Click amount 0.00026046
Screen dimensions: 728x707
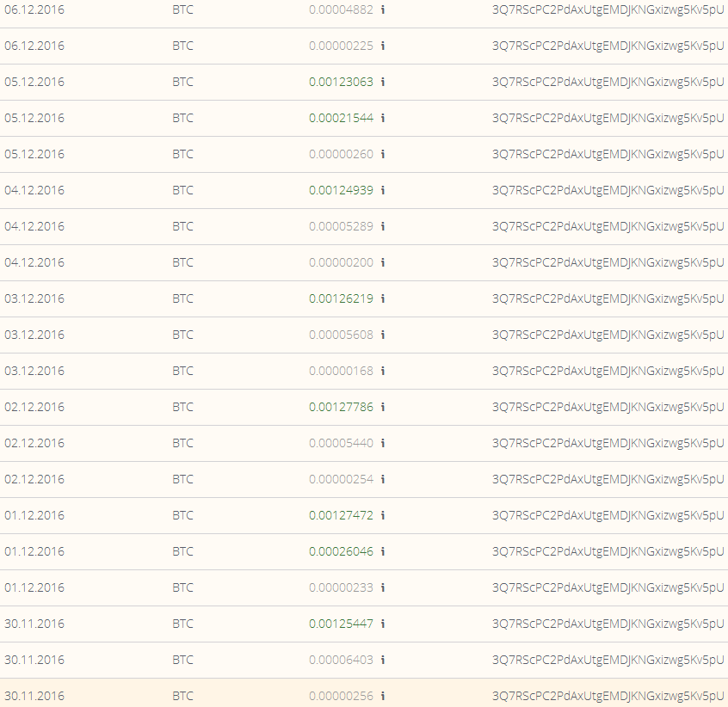tap(342, 551)
